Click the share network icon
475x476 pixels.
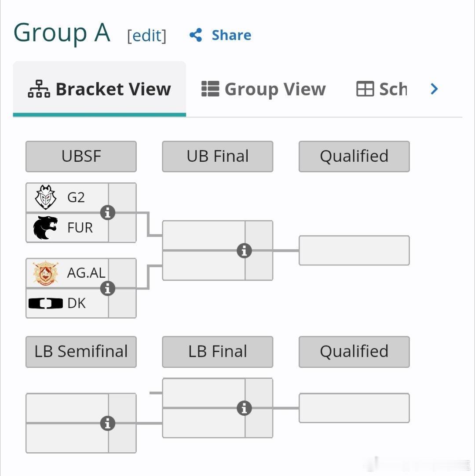(x=196, y=35)
